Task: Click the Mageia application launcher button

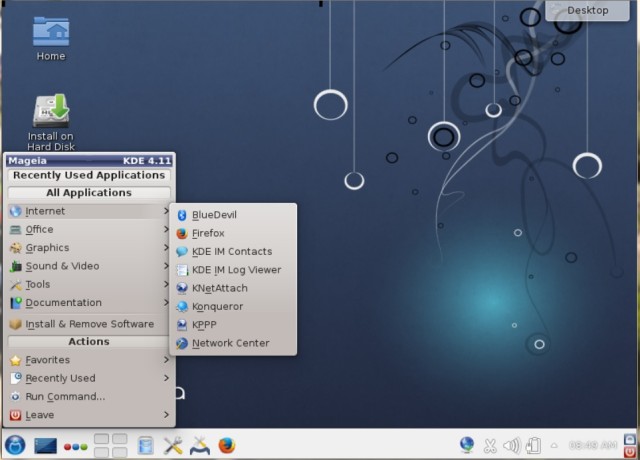Action: pos(15,445)
